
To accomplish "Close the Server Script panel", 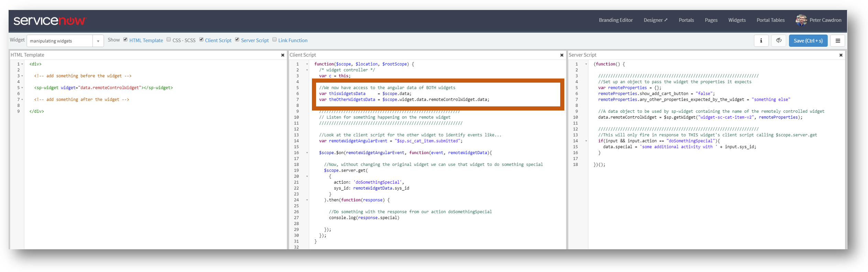I will [x=840, y=55].
